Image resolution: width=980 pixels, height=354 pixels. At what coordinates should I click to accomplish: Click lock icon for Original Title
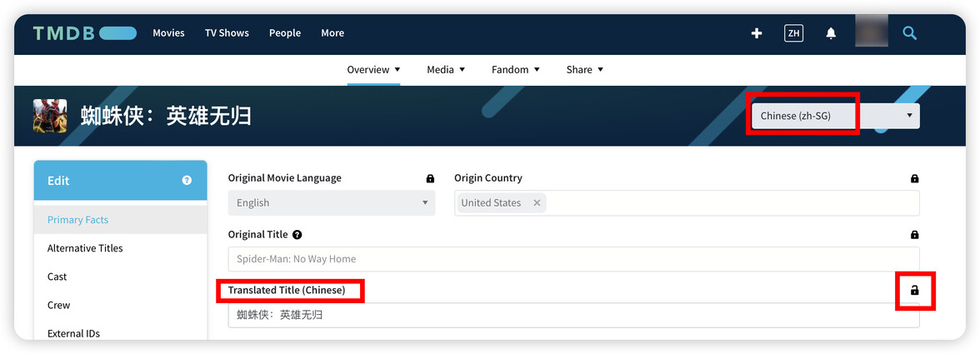pos(914,235)
